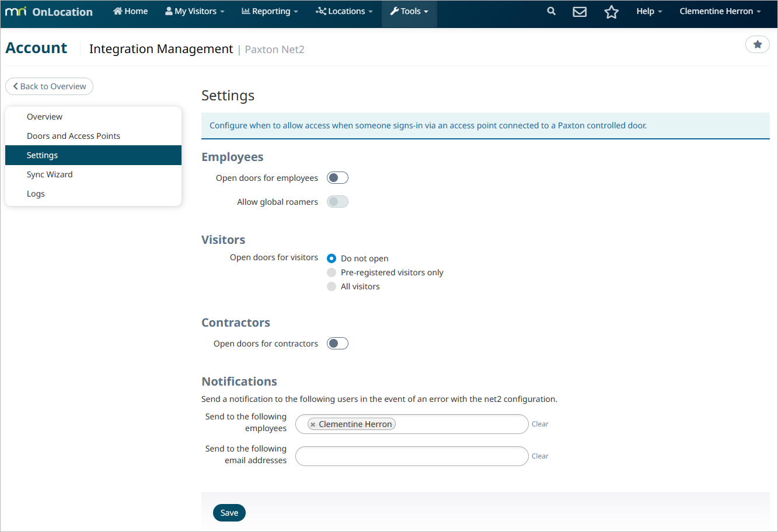Click the Paxton Net2 breadcrumb text

[274, 50]
